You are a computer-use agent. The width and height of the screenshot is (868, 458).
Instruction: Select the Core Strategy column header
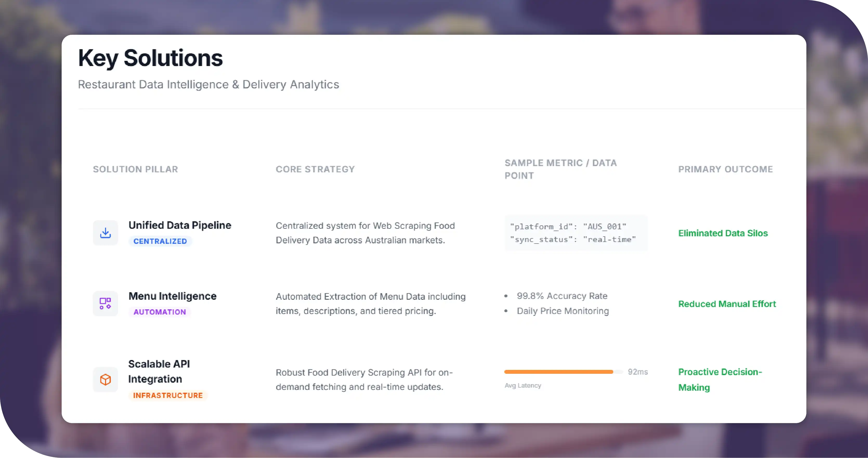[x=315, y=169]
